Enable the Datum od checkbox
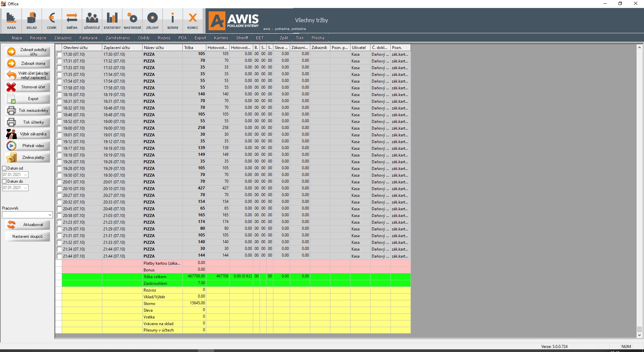This screenshot has width=644, height=352. 4,168
